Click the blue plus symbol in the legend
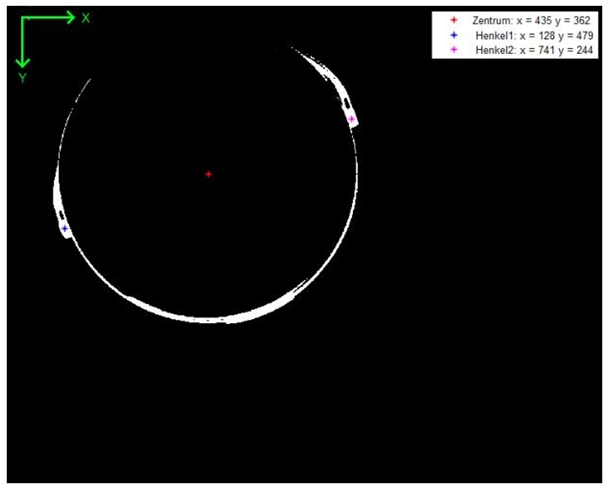 coord(455,35)
